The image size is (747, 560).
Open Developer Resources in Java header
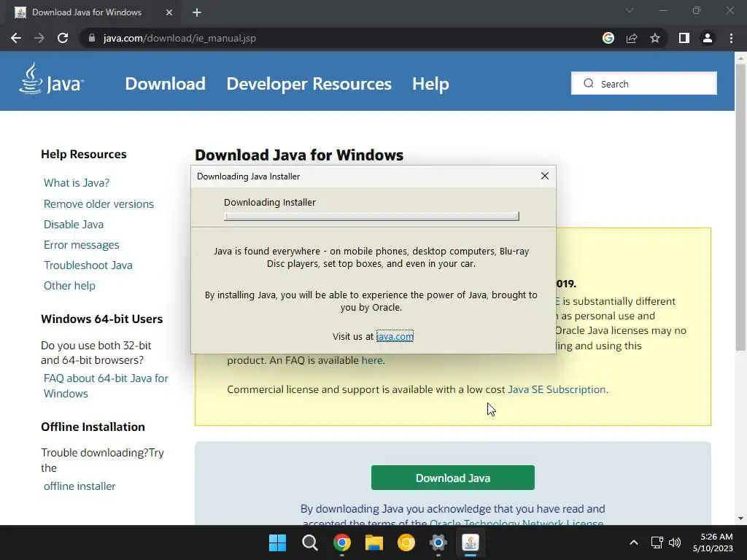point(309,84)
